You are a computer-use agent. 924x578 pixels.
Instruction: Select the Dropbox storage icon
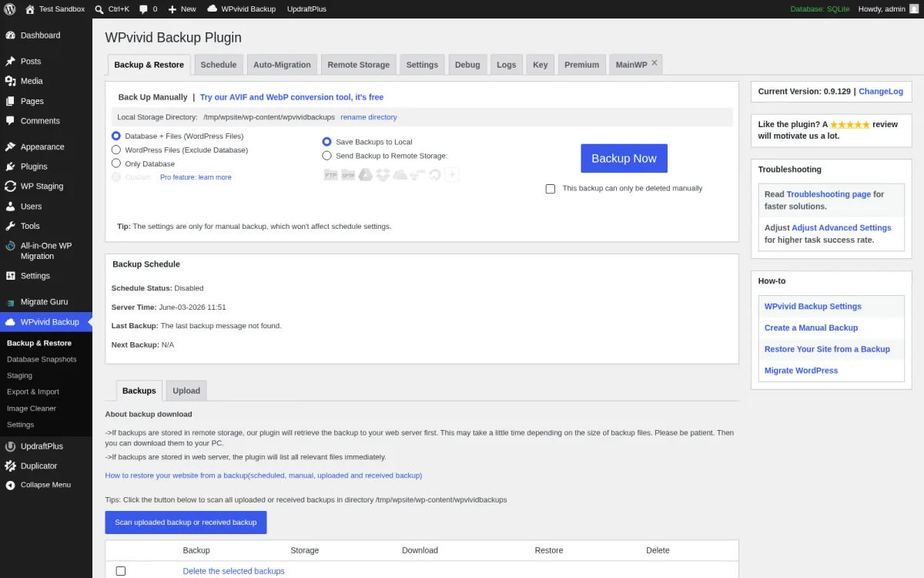coord(383,175)
